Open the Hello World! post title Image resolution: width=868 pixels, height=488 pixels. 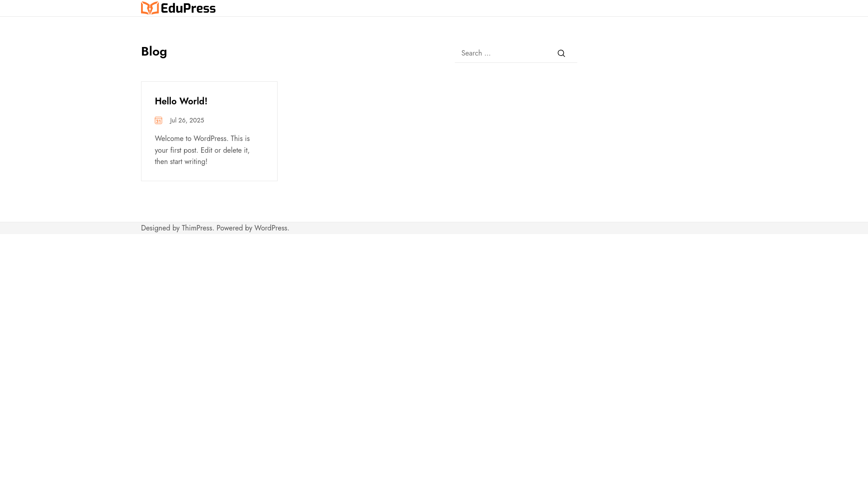coord(181,101)
